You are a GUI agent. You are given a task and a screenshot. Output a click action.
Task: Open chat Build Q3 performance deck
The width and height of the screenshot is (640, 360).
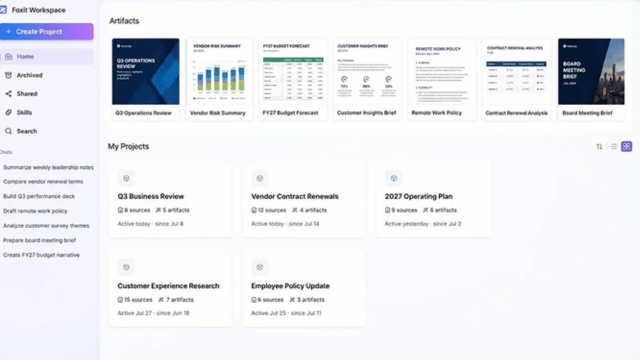coord(39,196)
